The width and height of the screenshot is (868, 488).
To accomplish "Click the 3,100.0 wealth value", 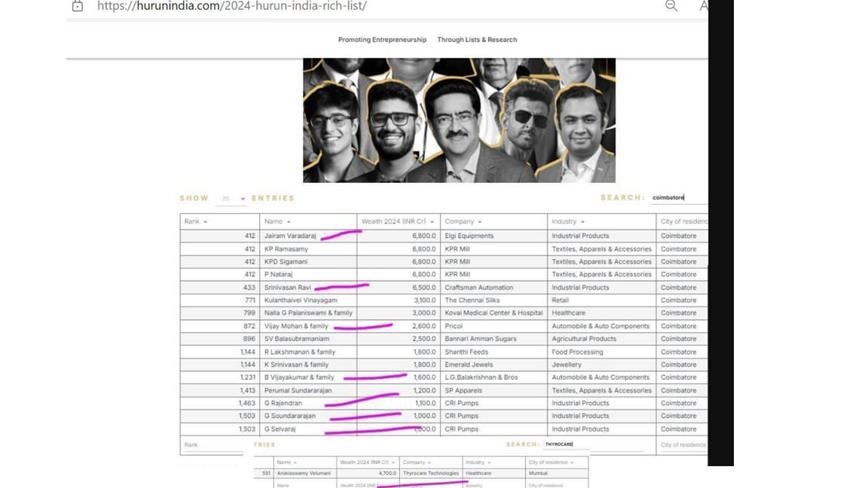I will click(x=424, y=300).
